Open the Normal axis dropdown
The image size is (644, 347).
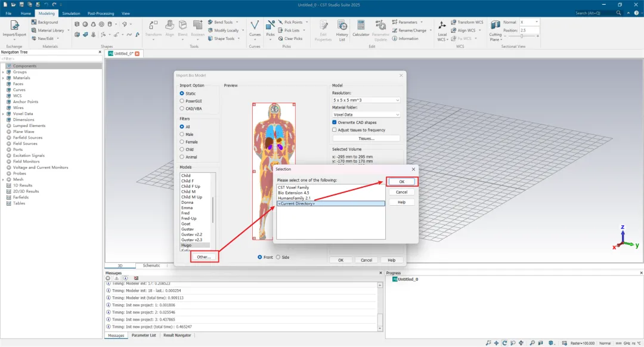click(x=529, y=22)
